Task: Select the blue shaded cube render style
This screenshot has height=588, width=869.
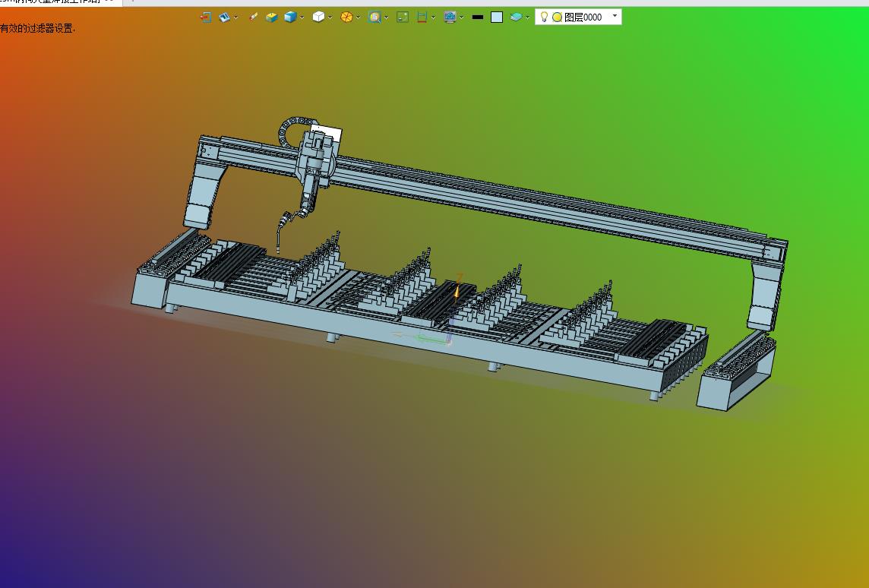Action: coord(290,17)
